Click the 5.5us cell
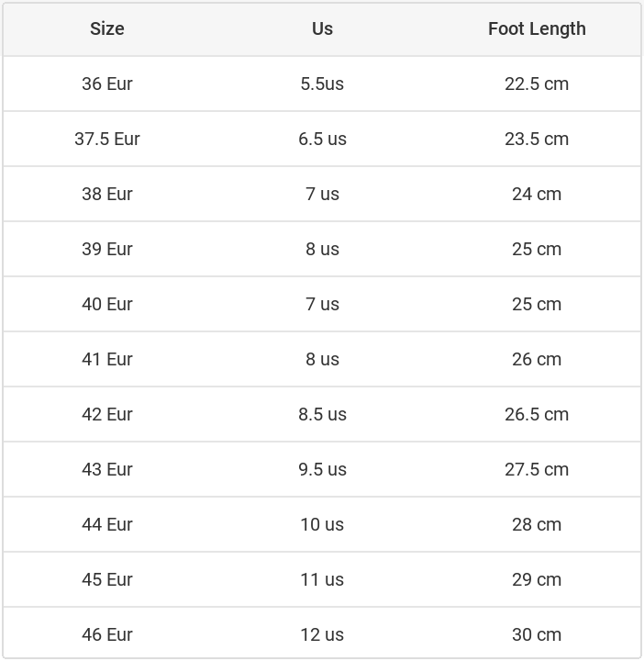Screen dimensions: 644x661 point(322,84)
